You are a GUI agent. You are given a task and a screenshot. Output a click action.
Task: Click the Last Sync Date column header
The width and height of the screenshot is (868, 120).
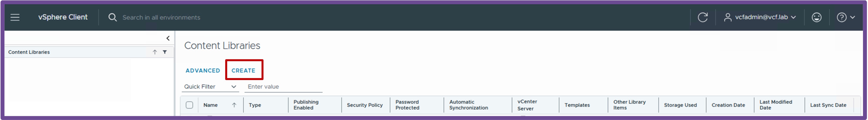pyautogui.click(x=828, y=105)
